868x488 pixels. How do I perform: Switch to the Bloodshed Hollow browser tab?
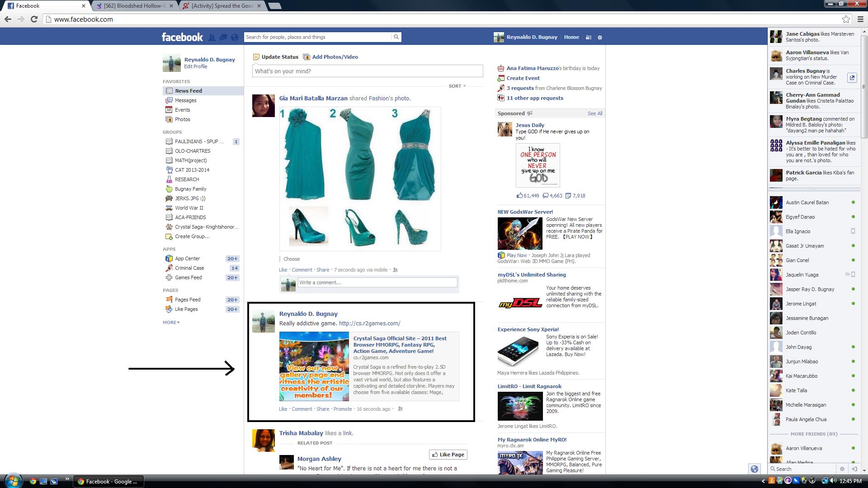coord(134,6)
